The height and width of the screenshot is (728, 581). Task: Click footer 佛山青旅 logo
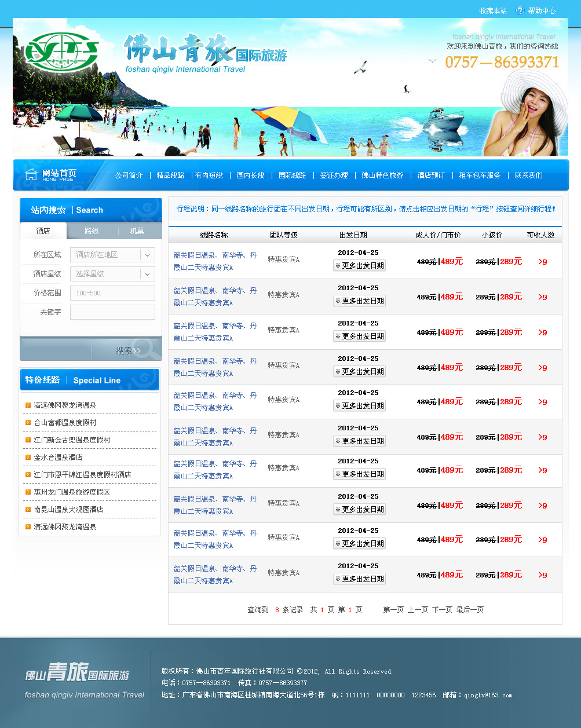77,674
